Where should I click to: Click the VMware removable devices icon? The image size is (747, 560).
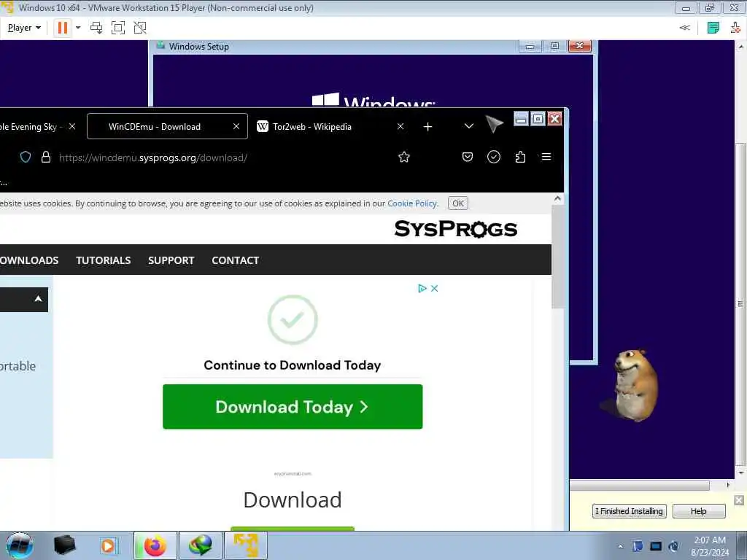point(735,28)
